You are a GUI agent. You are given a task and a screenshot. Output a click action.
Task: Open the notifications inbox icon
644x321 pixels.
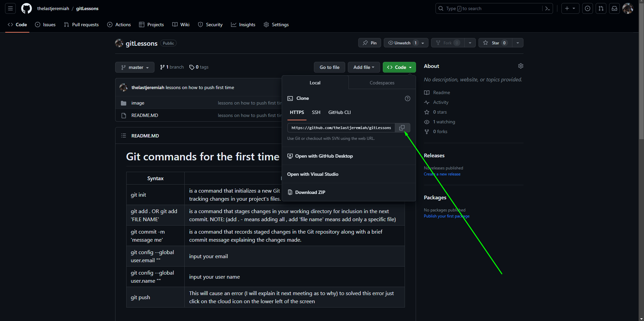614,8
